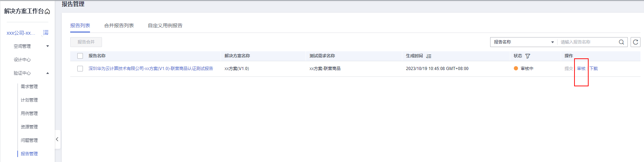This screenshot has width=644, height=162.
Task: Click the home icon beside 解决方案工作台
Action: pos(47,12)
